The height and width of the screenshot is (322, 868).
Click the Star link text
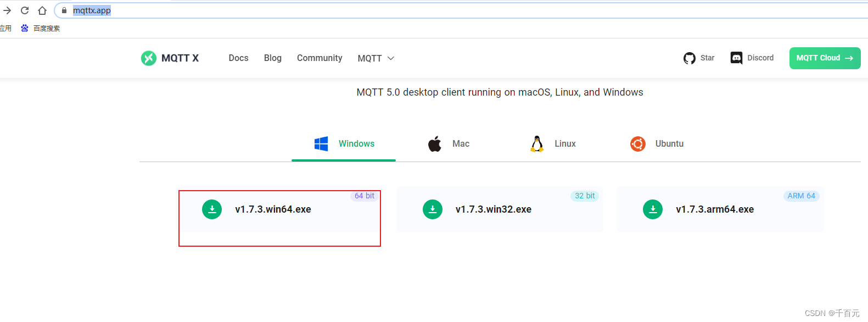pyautogui.click(x=707, y=58)
